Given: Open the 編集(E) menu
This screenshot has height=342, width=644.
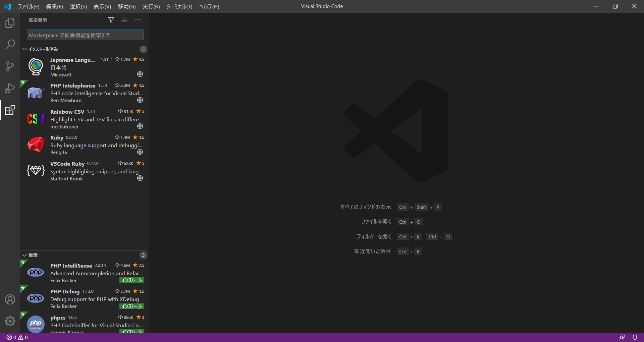Looking at the screenshot, I should pyautogui.click(x=55, y=6).
